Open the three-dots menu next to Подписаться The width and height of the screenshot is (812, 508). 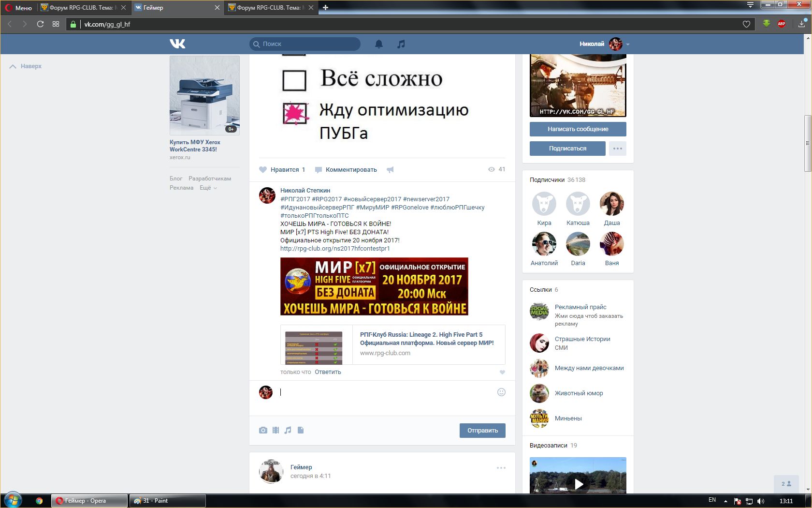(x=618, y=149)
